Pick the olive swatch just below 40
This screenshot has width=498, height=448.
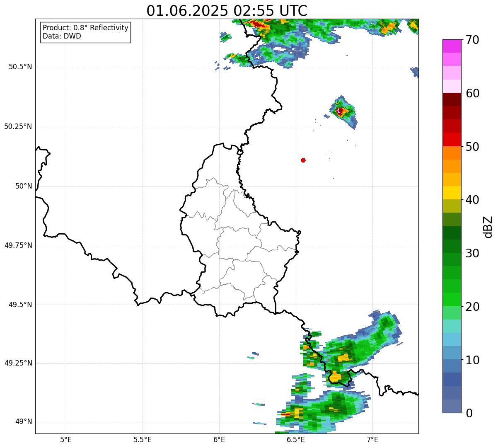click(x=452, y=206)
